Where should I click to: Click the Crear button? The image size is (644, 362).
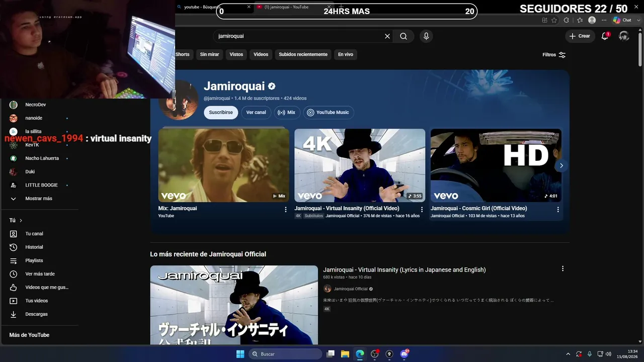pyautogui.click(x=580, y=36)
